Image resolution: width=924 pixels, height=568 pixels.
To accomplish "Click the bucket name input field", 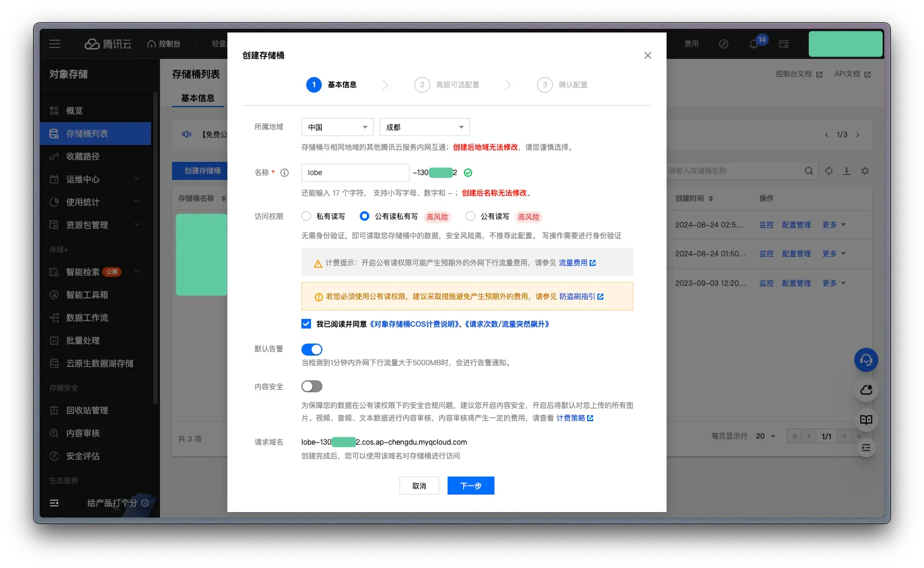I will point(355,173).
